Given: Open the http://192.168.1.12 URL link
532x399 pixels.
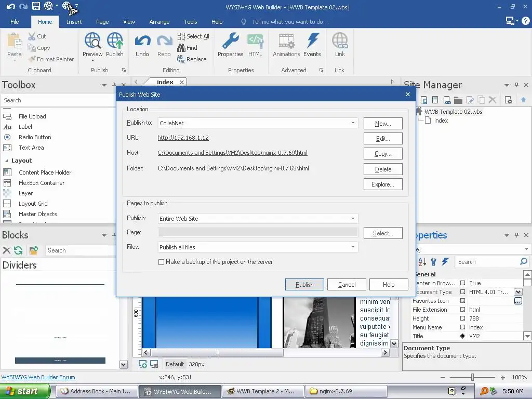Looking at the screenshot, I should tap(183, 138).
